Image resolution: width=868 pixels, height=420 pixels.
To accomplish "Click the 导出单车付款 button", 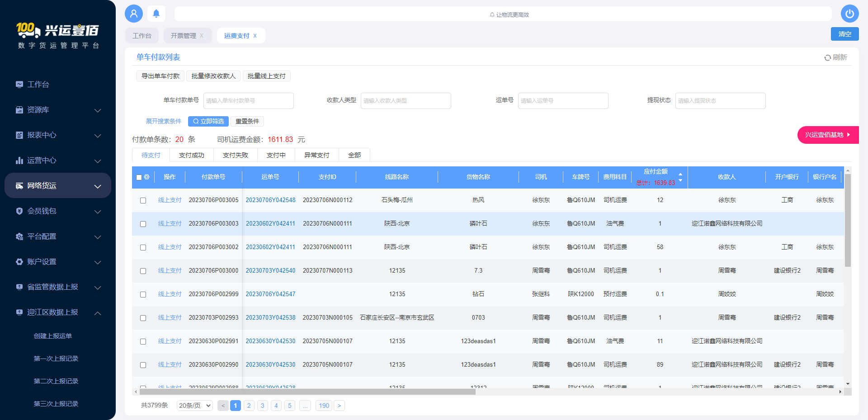I will (x=160, y=76).
